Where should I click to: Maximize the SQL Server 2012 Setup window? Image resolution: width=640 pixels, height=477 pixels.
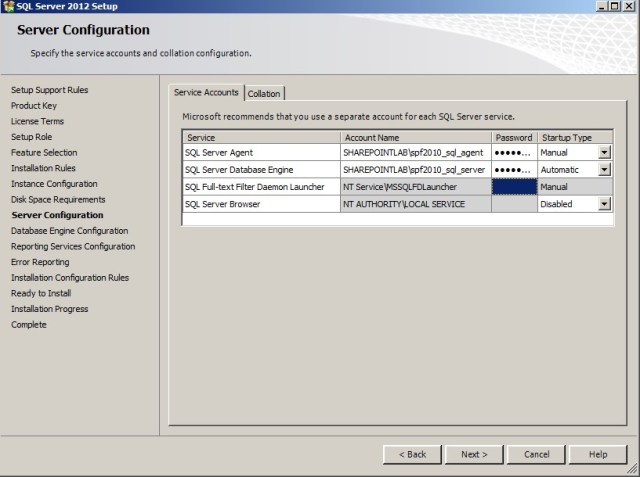(615, 6)
